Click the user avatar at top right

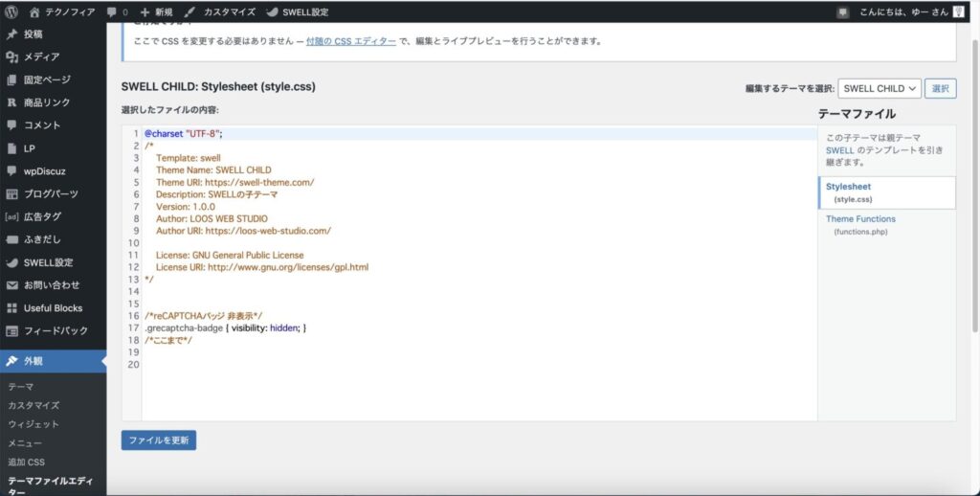coord(959,11)
